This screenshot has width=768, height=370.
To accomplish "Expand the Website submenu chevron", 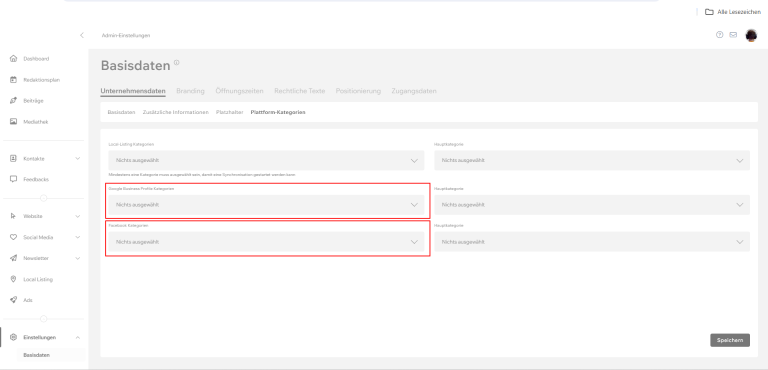I will point(77,216).
